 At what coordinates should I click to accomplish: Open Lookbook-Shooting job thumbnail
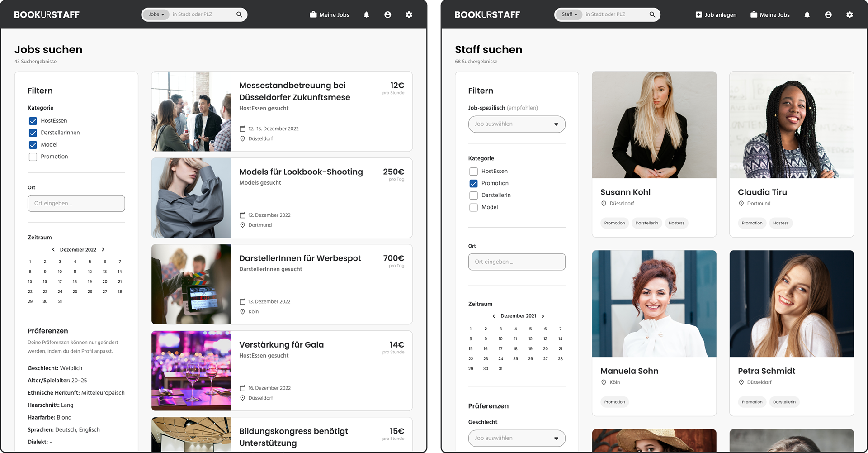191,198
